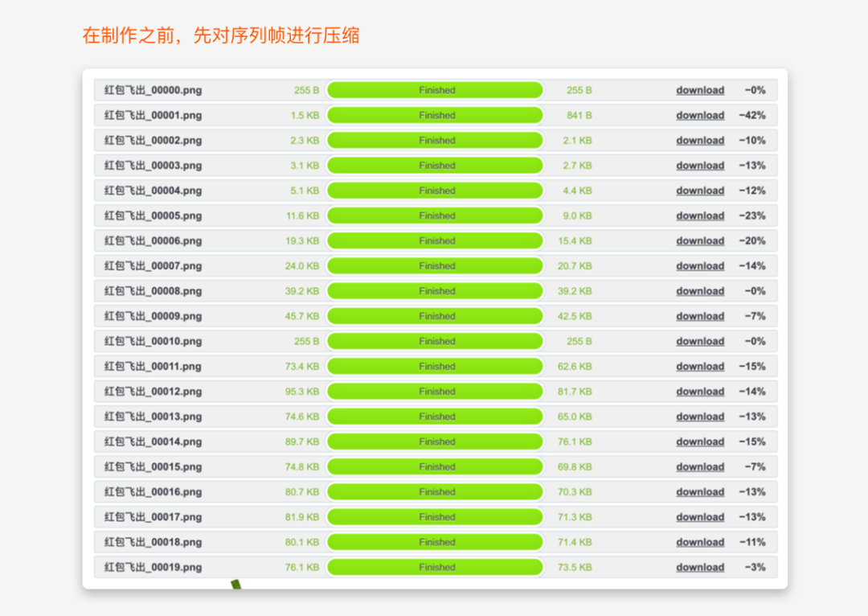868x616 pixels.
Task: Download the compressed 红包飞出_00007.png
Action: coord(700,265)
